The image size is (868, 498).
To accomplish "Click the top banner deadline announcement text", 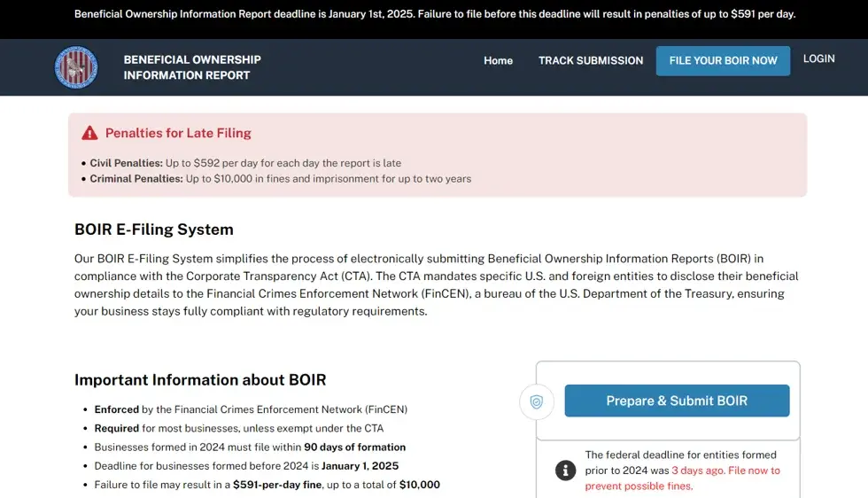I will point(435,14).
